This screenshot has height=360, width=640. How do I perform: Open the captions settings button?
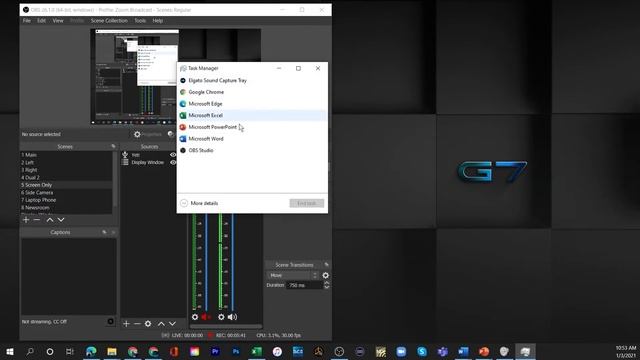coord(110,321)
